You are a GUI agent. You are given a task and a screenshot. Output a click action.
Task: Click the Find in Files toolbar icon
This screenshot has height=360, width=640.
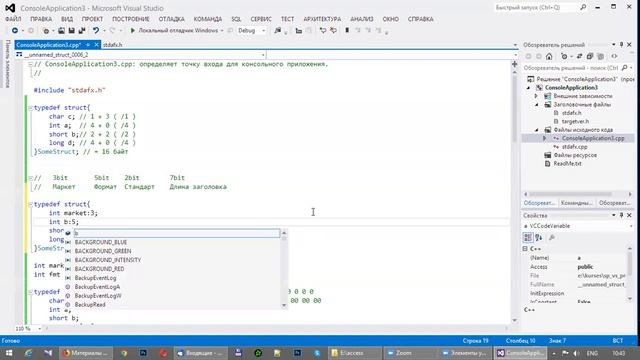[278, 31]
